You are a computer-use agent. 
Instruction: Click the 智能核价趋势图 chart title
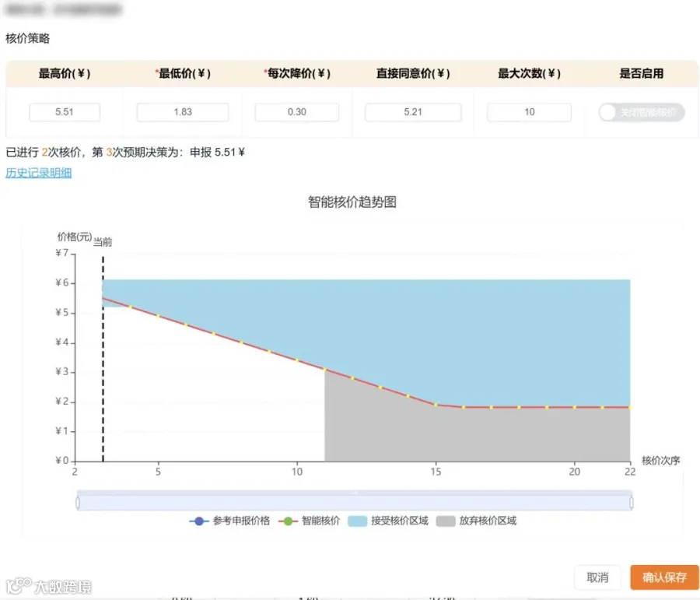click(x=352, y=202)
